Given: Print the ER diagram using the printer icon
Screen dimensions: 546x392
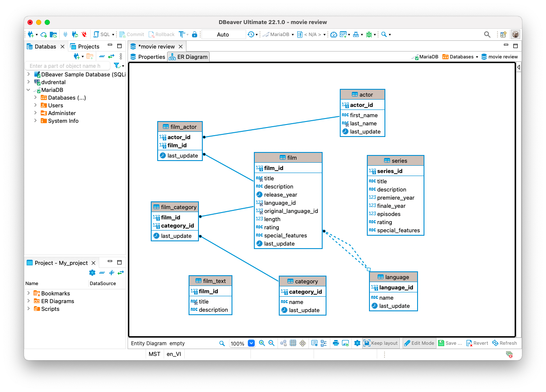Looking at the screenshot, I should tap(336, 343).
